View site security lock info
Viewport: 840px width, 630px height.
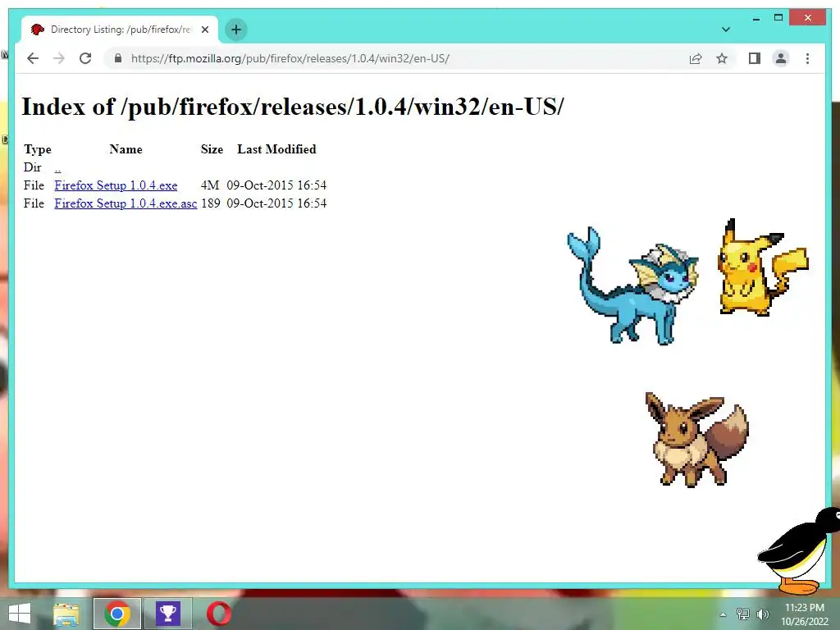point(118,58)
